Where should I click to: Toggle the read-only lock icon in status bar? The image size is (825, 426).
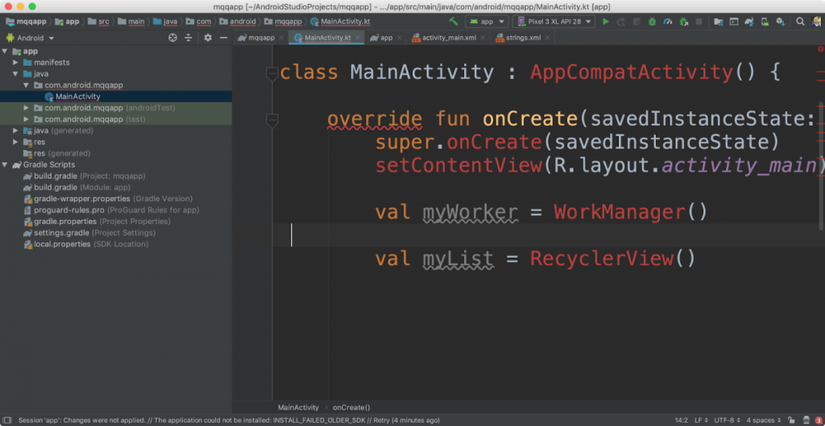[791, 420]
